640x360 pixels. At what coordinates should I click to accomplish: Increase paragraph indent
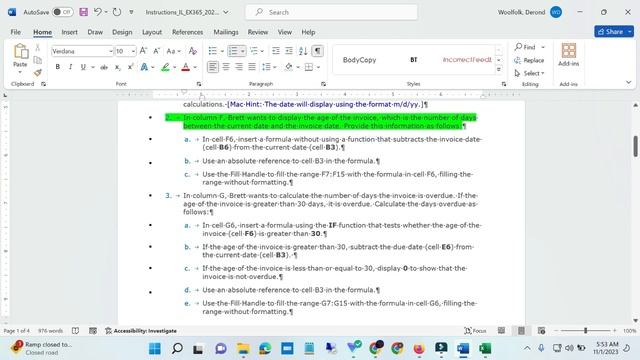point(289,51)
